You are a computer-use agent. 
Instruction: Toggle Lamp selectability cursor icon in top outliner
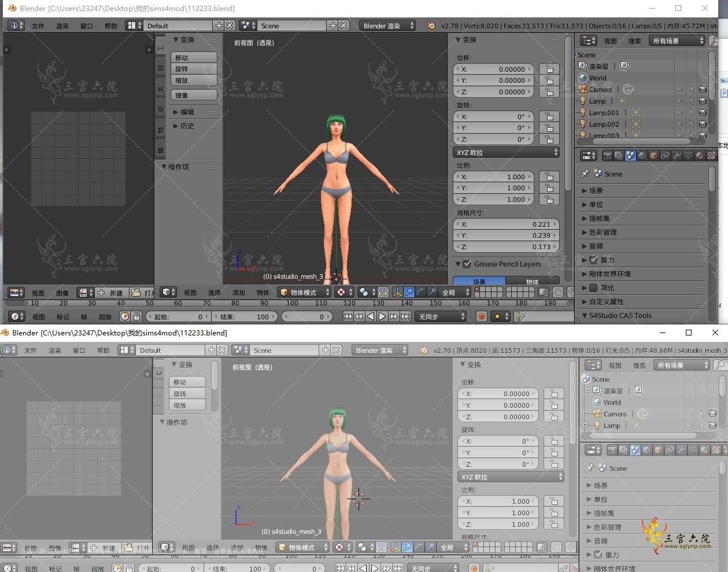pos(692,101)
